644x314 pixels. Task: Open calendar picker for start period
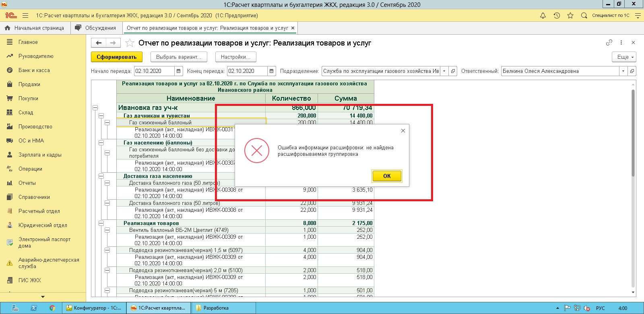[x=179, y=71]
